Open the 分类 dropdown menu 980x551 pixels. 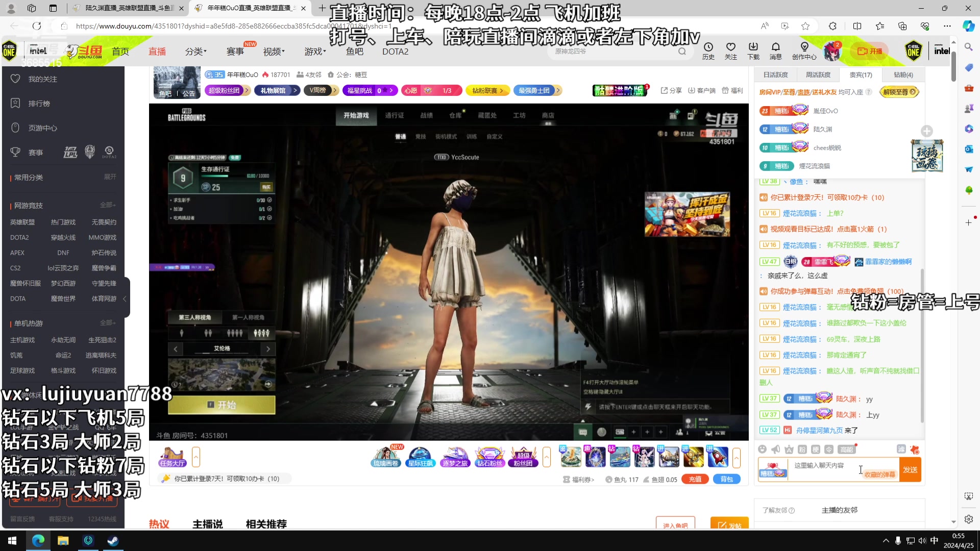point(195,51)
